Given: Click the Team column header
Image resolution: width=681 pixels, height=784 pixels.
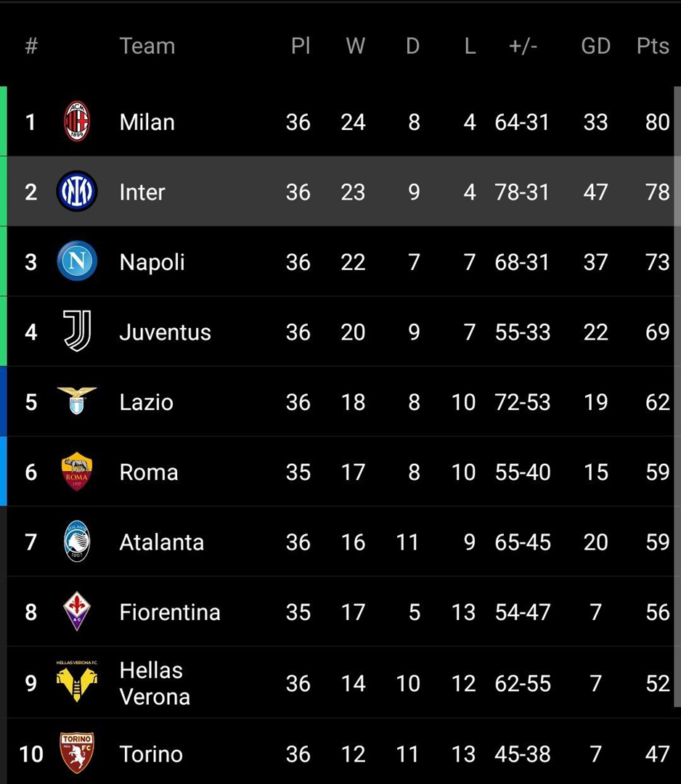Looking at the screenshot, I should (x=147, y=46).
